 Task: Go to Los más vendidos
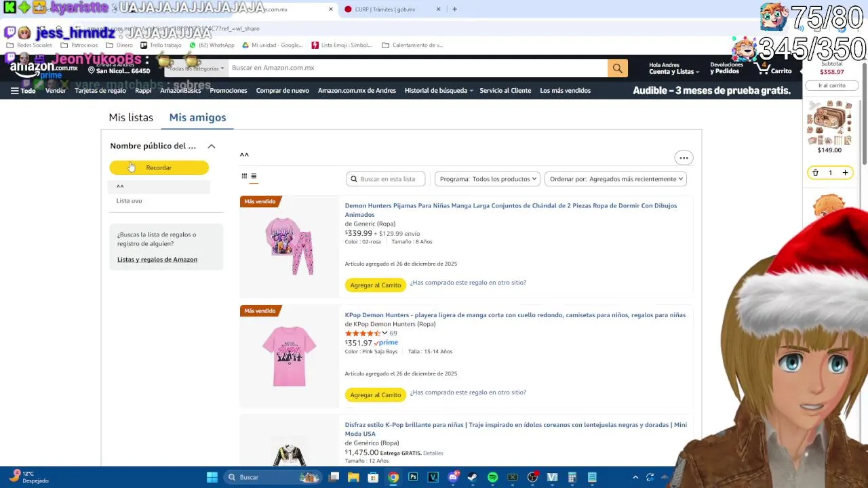click(565, 90)
